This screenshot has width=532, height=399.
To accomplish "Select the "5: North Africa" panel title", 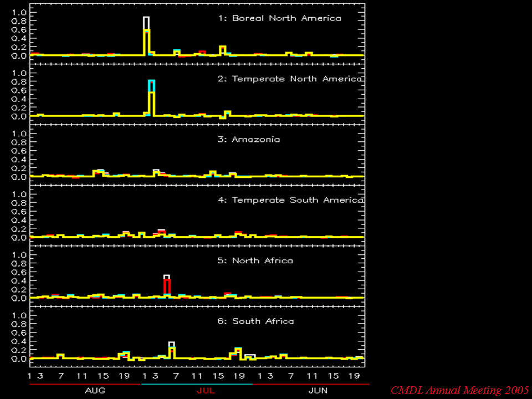I will 255,260.
